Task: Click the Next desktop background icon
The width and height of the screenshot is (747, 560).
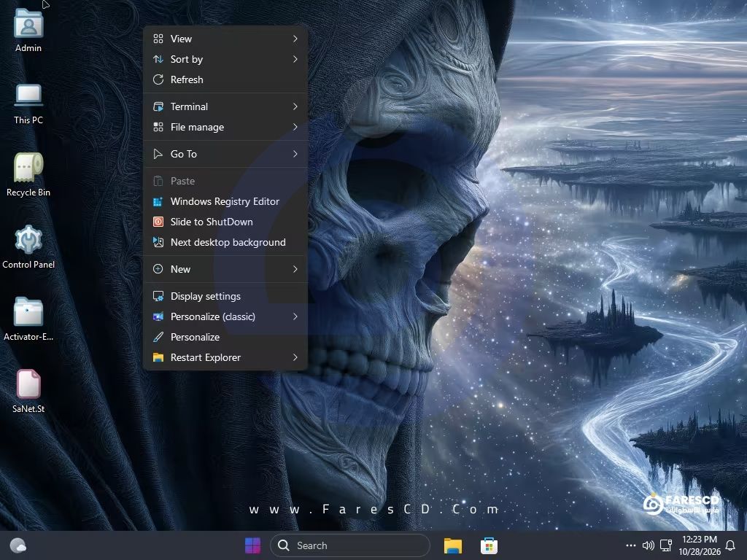Action: click(x=158, y=242)
